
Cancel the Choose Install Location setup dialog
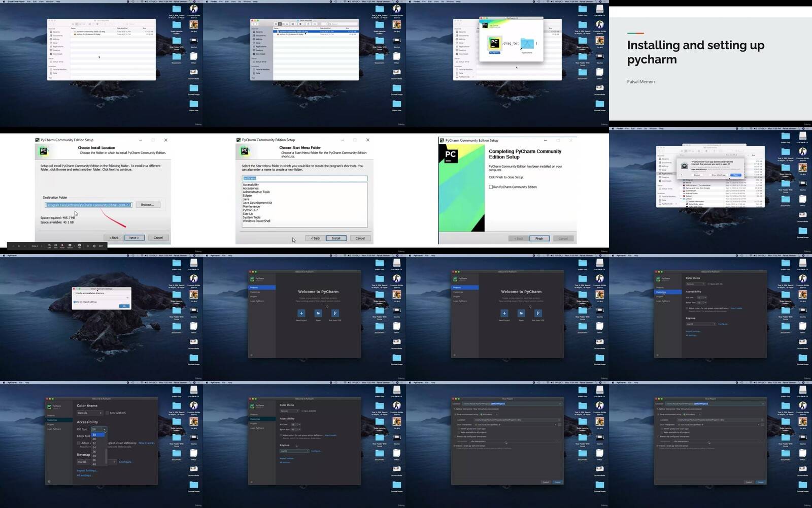(158, 238)
